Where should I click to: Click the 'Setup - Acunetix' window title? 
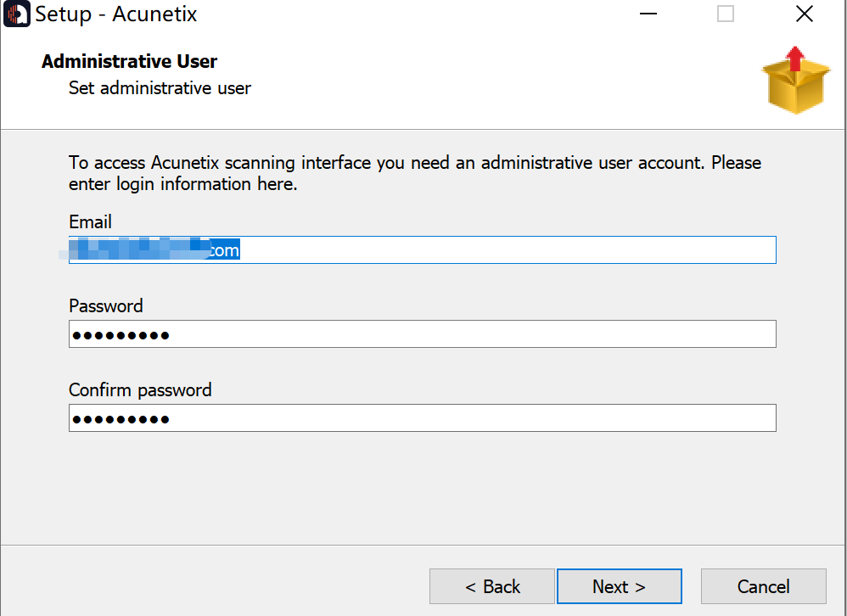(116, 14)
